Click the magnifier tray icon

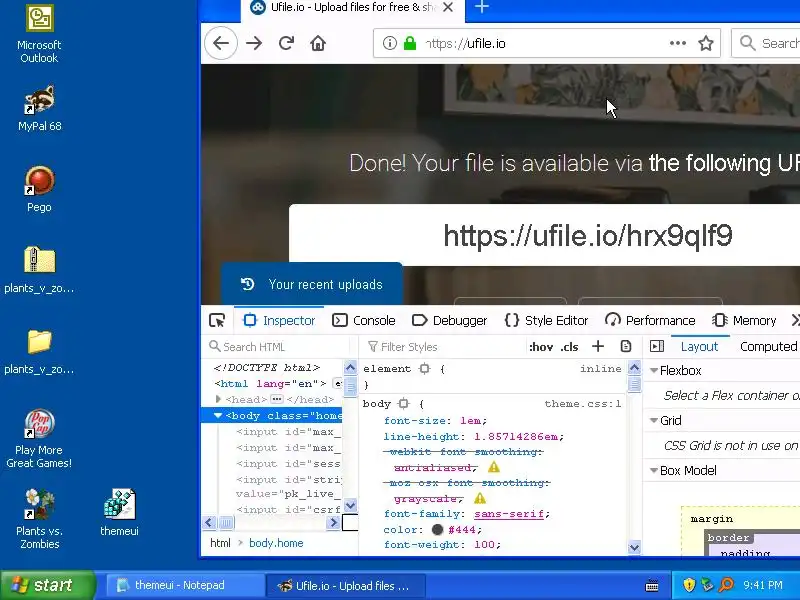tap(726, 585)
